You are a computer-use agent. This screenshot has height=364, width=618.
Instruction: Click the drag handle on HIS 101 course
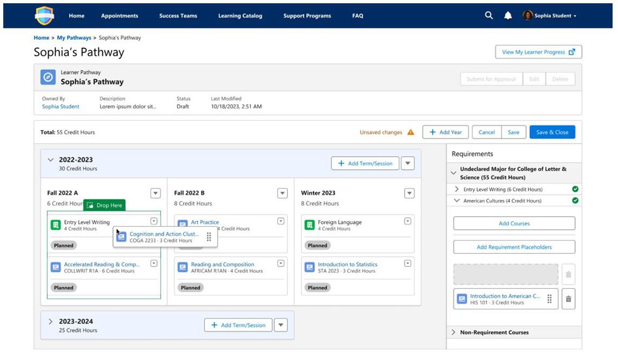549,299
